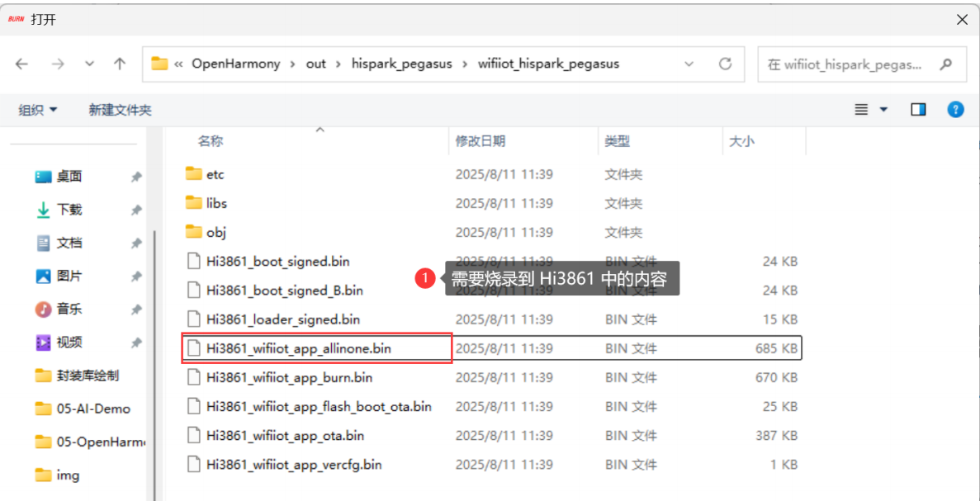The image size is (980, 501).
Task: Expand the address bar history dropdown
Action: [689, 64]
